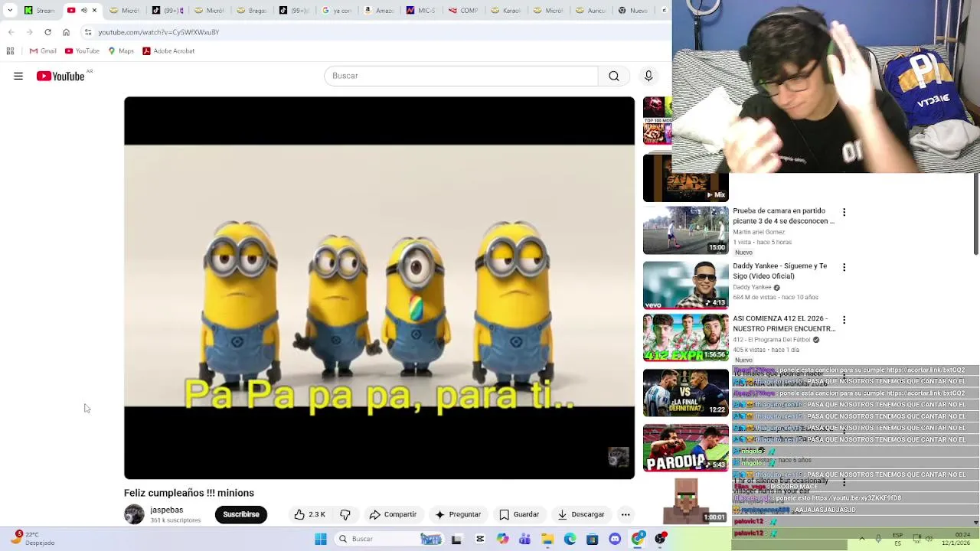Image resolution: width=980 pixels, height=551 pixels.
Task: Open Microsoft Store from the taskbar
Action: tap(592, 539)
